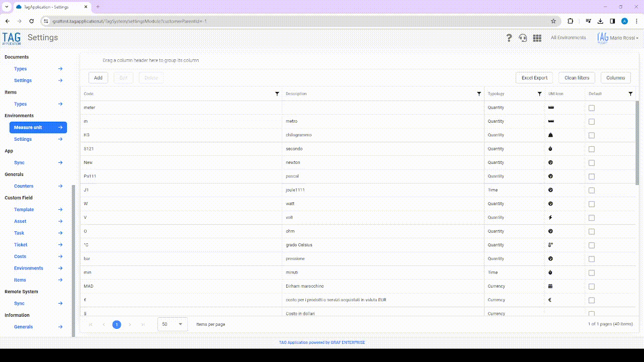Click the TAG Application logo
This screenshot has width=644, height=362.
[12, 38]
